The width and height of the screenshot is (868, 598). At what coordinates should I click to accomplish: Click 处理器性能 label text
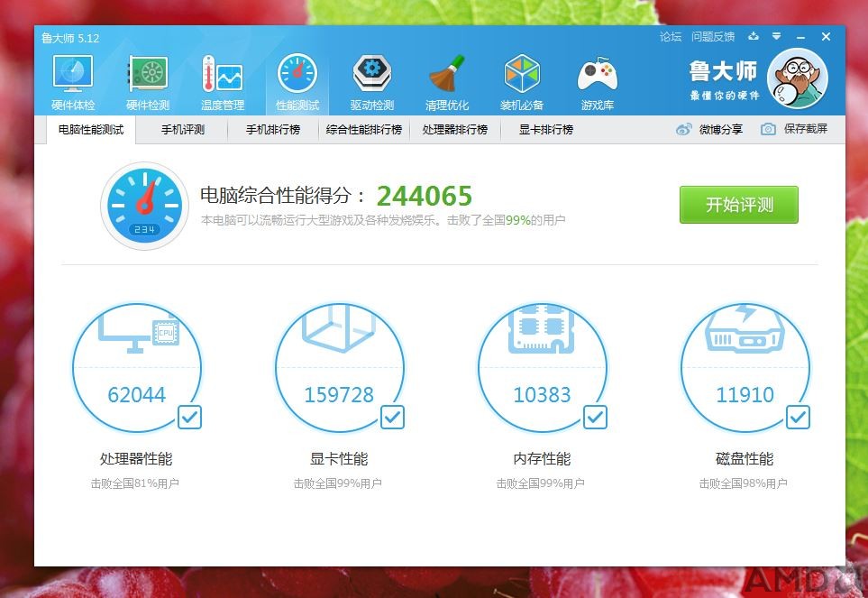click(x=136, y=459)
